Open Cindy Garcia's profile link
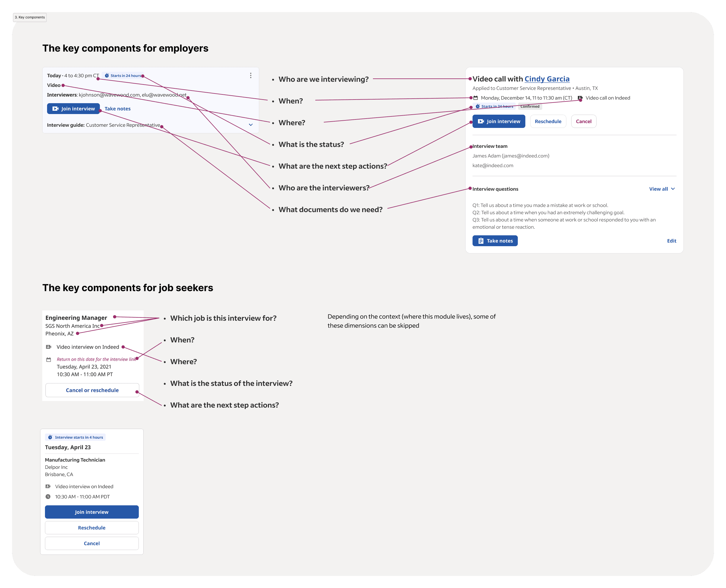 547,79
